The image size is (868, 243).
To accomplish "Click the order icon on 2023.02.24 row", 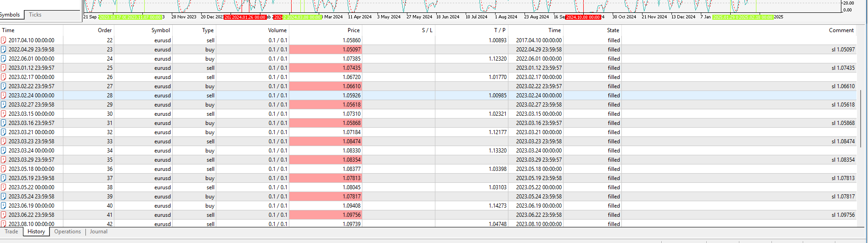I will [4, 96].
